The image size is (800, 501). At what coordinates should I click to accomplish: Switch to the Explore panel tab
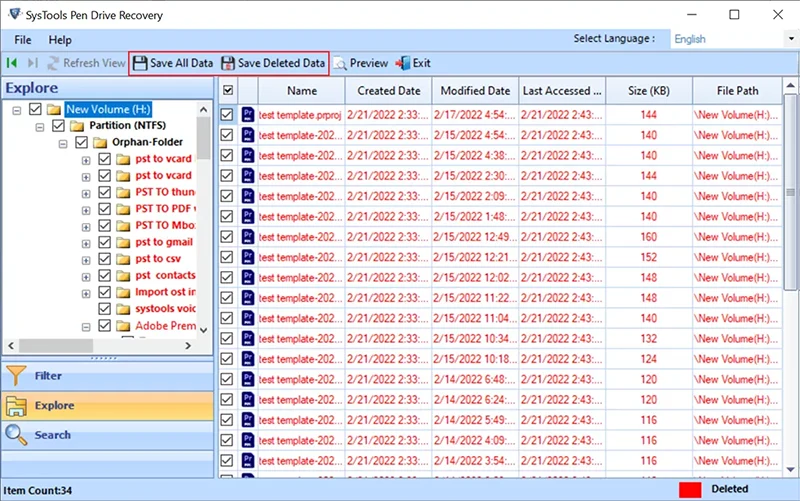[108, 406]
